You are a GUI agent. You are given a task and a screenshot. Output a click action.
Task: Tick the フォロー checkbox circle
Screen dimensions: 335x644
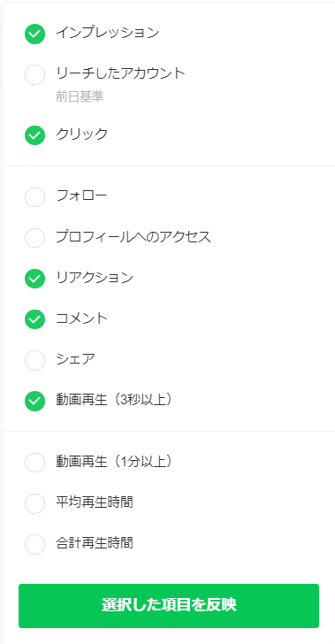coord(34,196)
